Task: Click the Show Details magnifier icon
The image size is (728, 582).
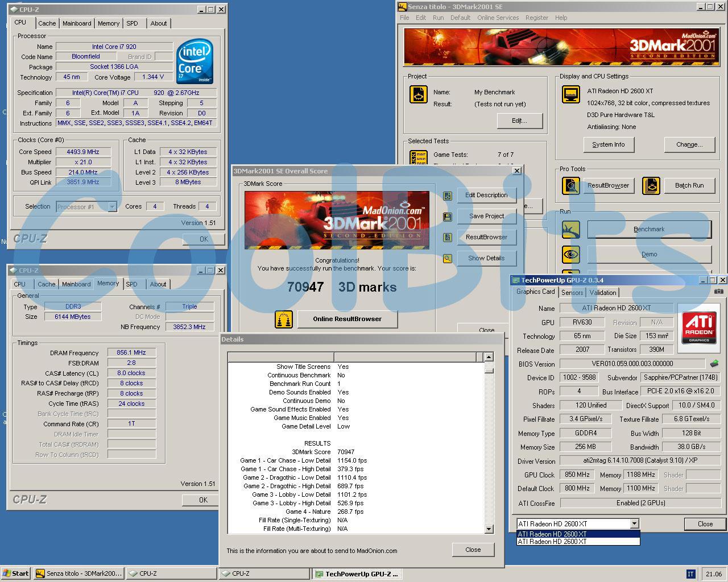Action: [x=448, y=259]
